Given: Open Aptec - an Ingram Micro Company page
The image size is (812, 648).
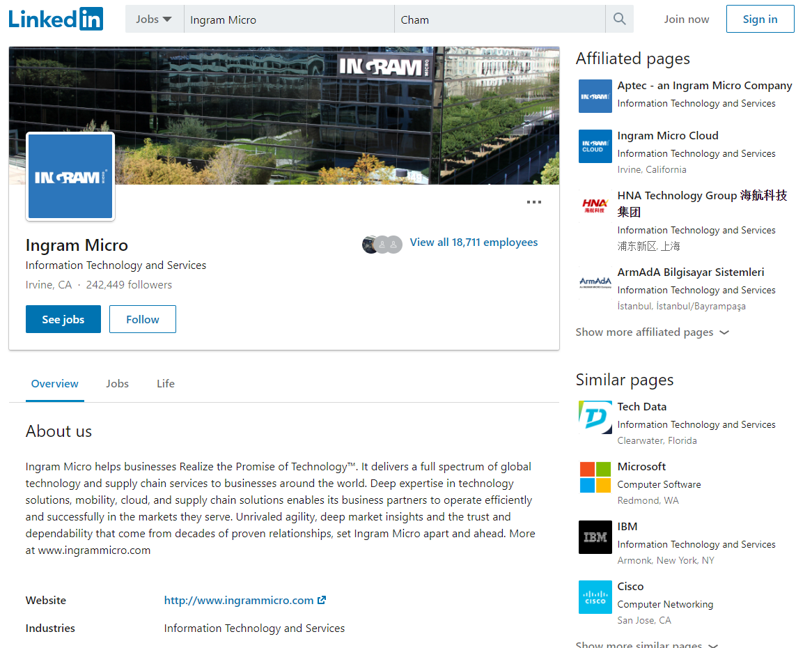Looking at the screenshot, I should pos(705,86).
